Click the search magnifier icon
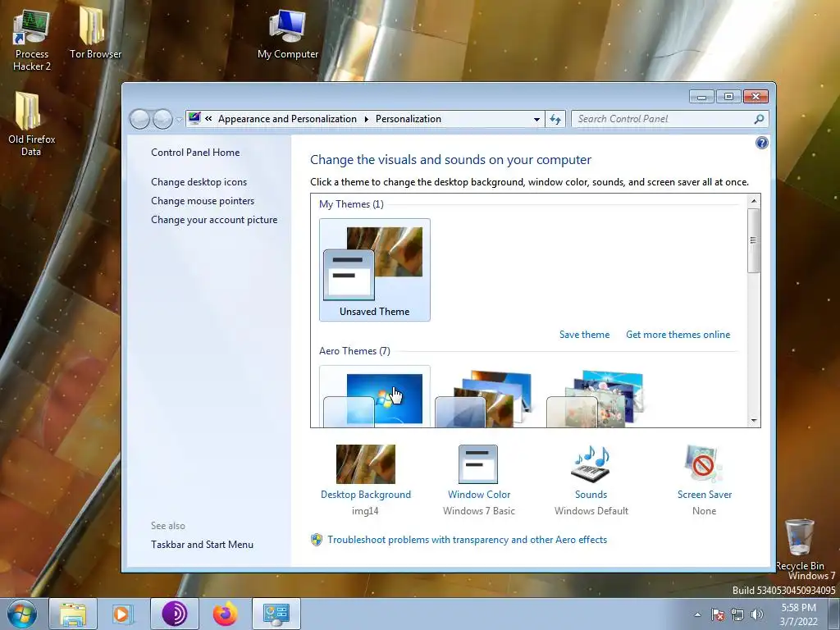The width and height of the screenshot is (840, 630). (x=759, y=119)
